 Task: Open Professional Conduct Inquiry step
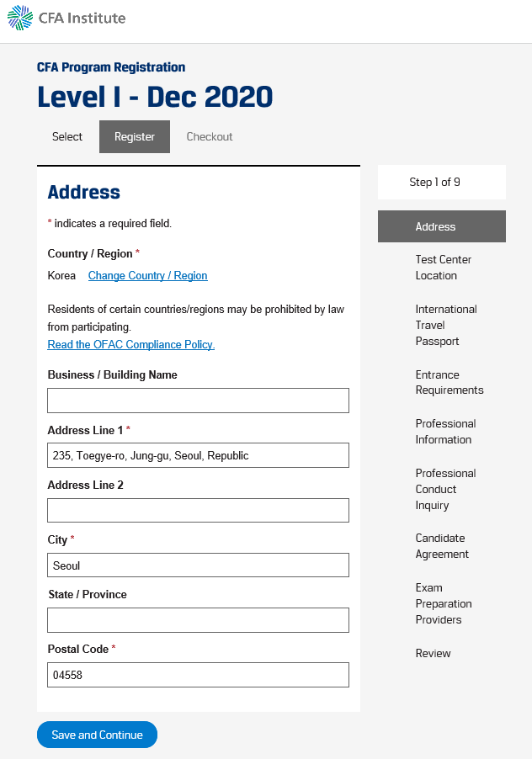(445, 489)
